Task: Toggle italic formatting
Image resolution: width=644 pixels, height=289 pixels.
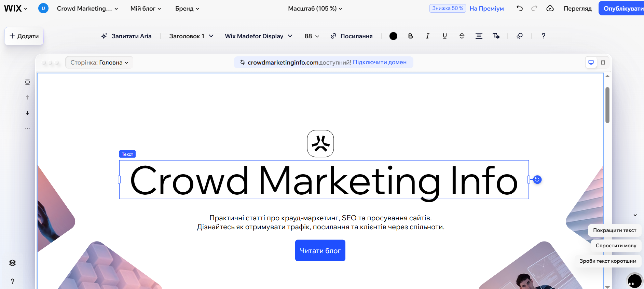Action: (x=428, y=36)
